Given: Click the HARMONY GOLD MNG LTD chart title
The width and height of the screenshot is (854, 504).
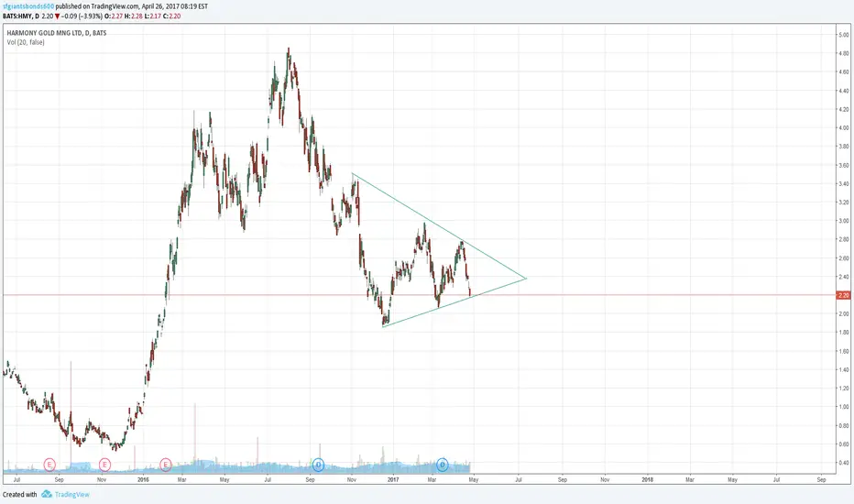Looking at the screenshot, I should 57,33.
